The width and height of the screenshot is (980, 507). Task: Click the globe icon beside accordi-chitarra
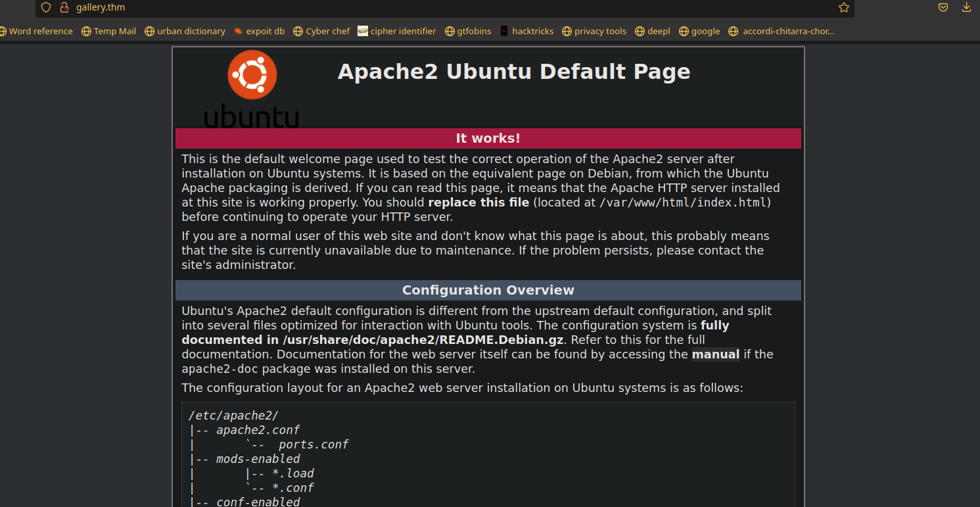734,31
